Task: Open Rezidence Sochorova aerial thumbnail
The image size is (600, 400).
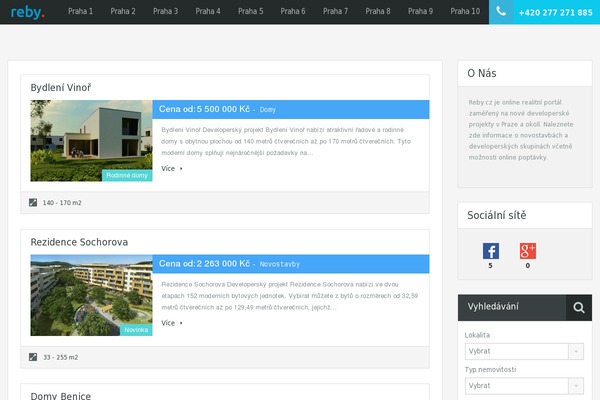Action: click(x=91, y=295)
